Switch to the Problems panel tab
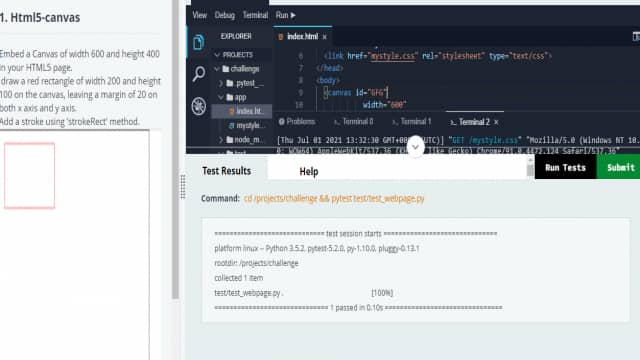Viewport: 640px width, 360px height. pyautogui.click(x=297, y=122)
